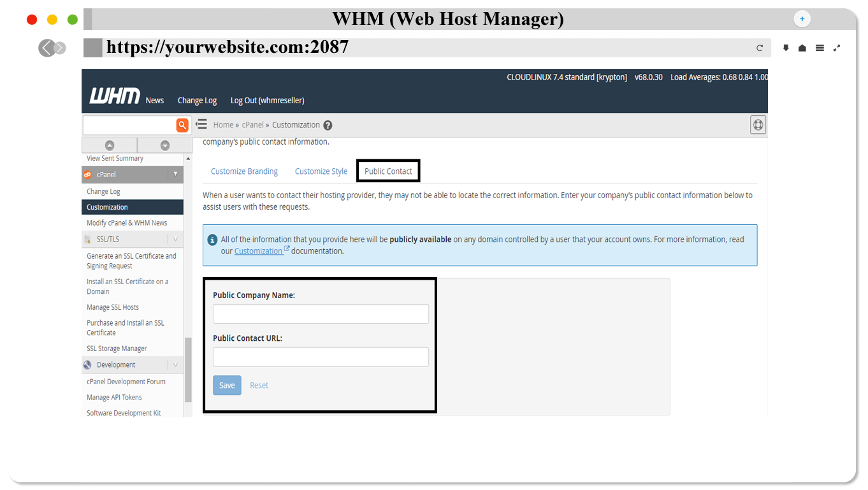Select the Public Contact tab

tap(388, 171)
